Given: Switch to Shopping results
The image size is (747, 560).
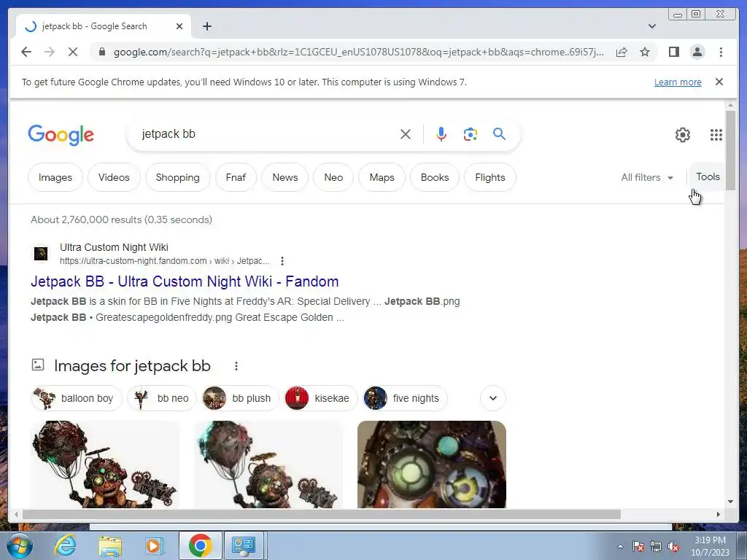Looking at the screenshot, I should click(x=178, y=177).
